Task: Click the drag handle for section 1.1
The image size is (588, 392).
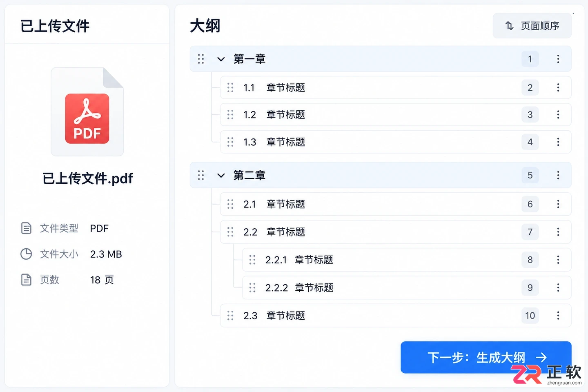Action: point(230,88)
